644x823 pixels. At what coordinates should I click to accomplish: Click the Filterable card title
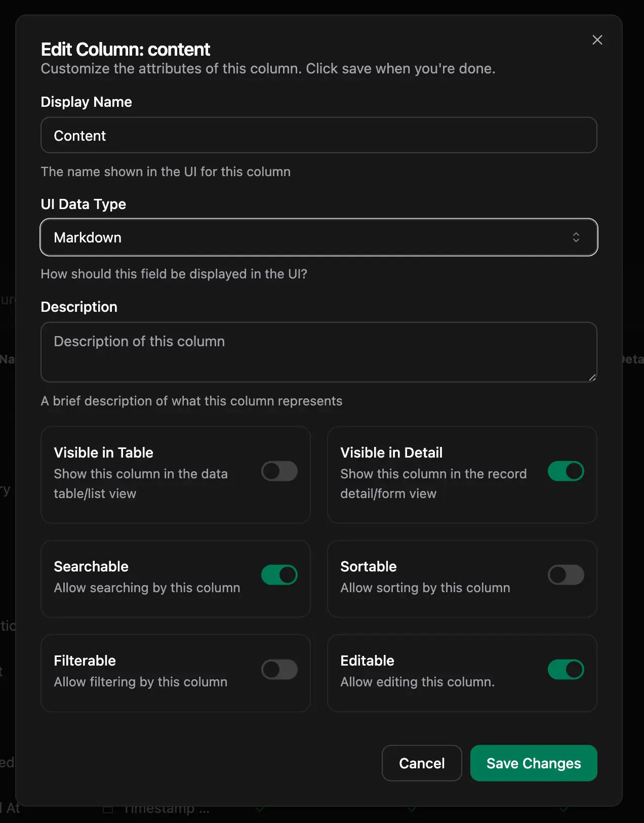point(85,661)
